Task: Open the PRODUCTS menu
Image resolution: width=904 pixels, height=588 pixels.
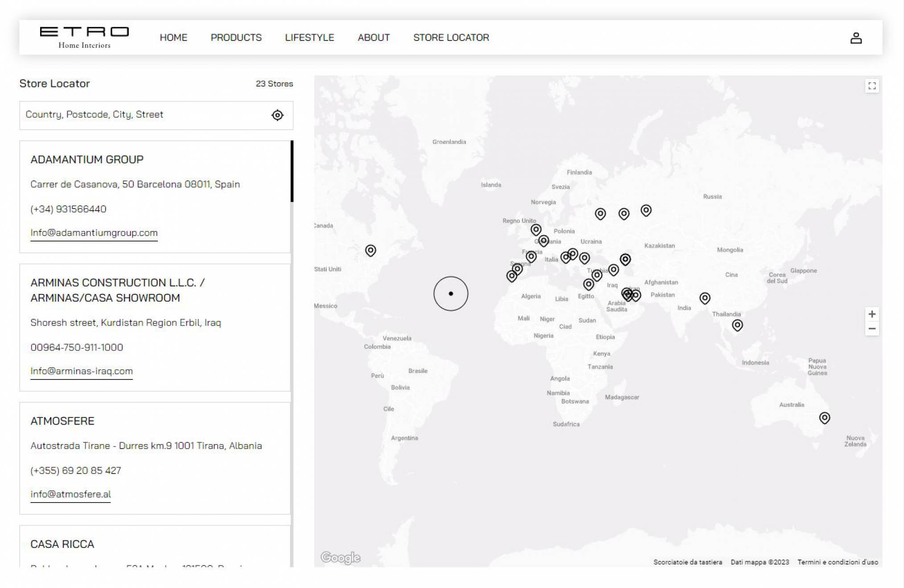Action: pos(236,37)
